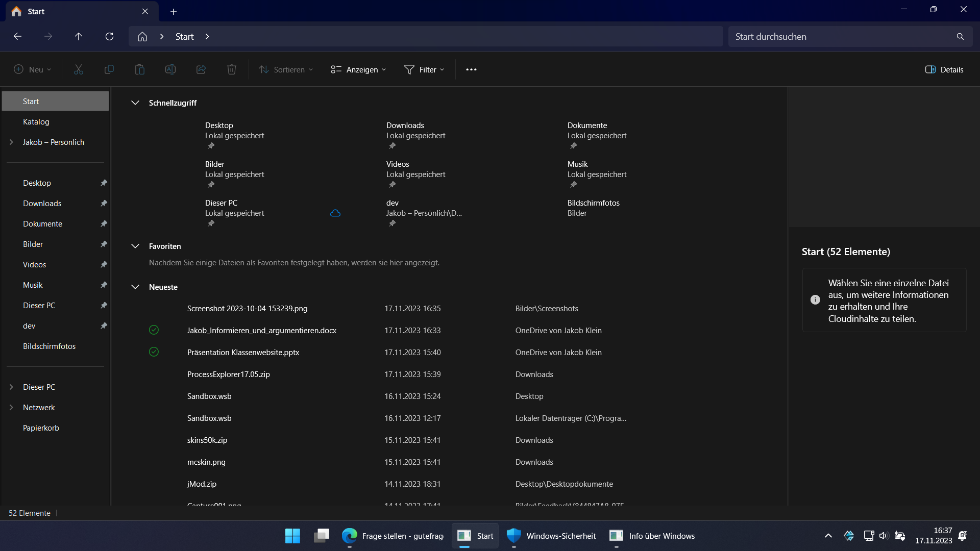Go up one folder level
980x551 pixels.
pos(79,37)
